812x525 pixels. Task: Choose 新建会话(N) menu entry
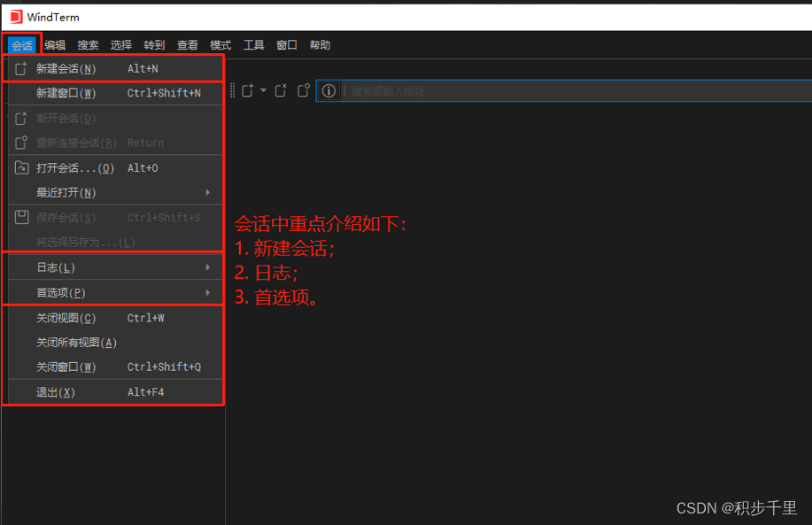pyautogui.click(x=115, y=68)
